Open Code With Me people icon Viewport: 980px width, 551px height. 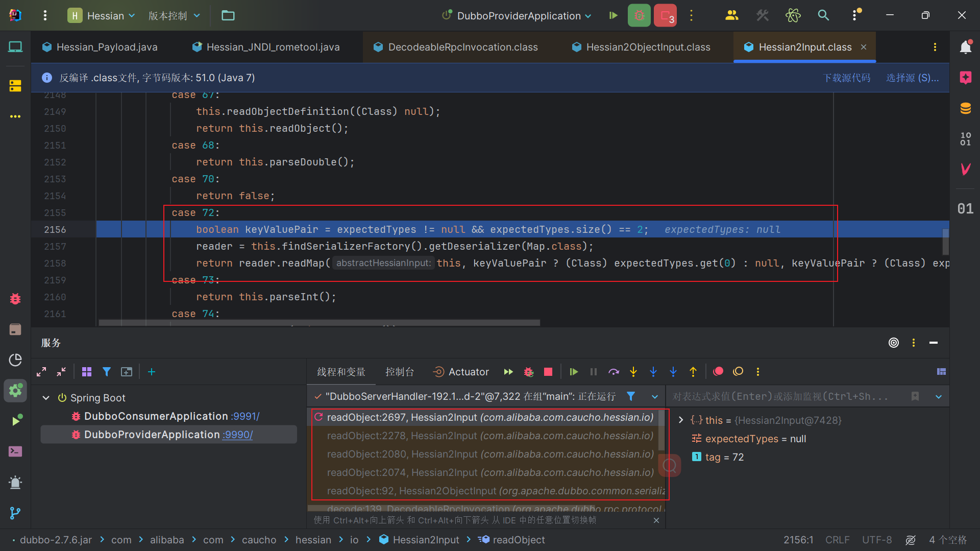tap(731, 15)
